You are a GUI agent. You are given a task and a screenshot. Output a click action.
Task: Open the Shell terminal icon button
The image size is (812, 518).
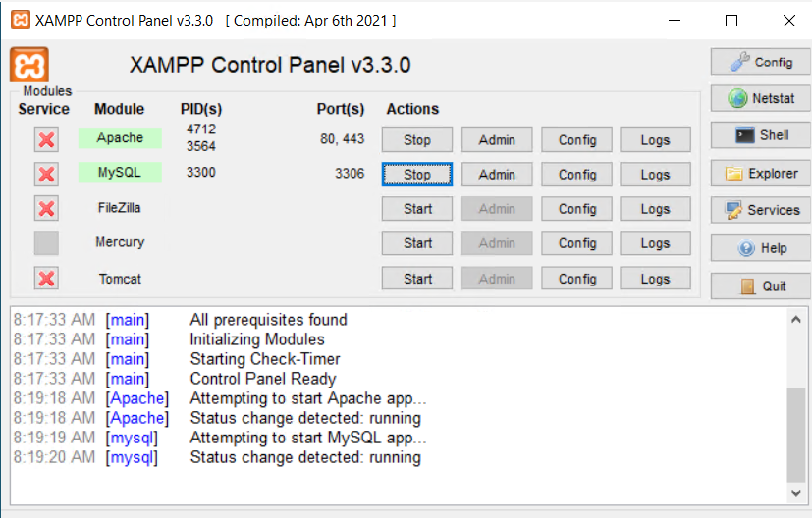click(x=760, y=135)
